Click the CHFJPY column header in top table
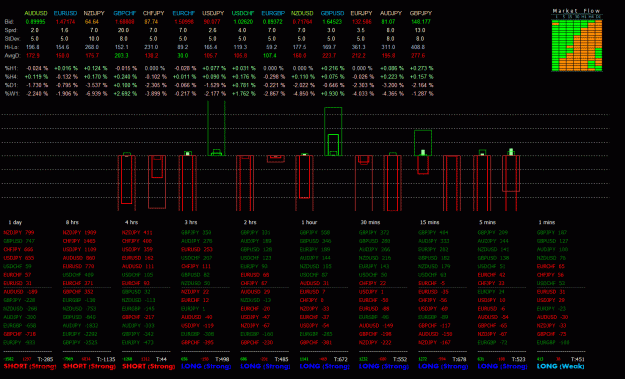Screen dimensions: 625x379 click(x=153, y=13)
